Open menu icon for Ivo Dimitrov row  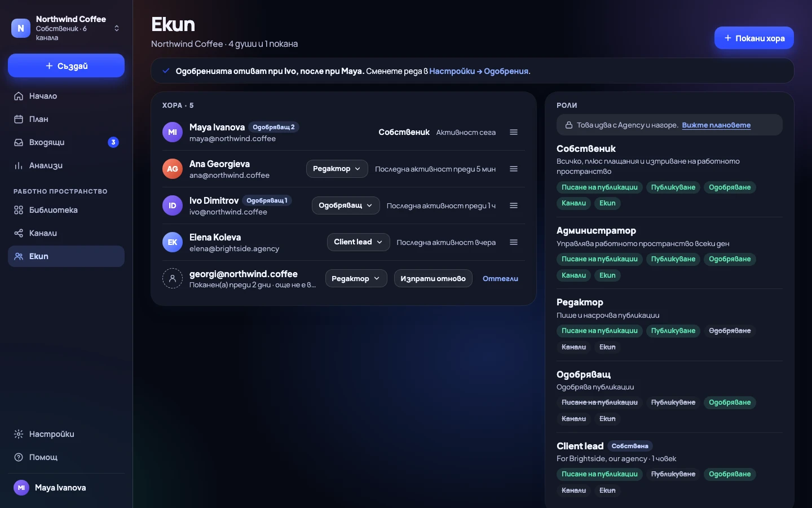pos(514,205)
